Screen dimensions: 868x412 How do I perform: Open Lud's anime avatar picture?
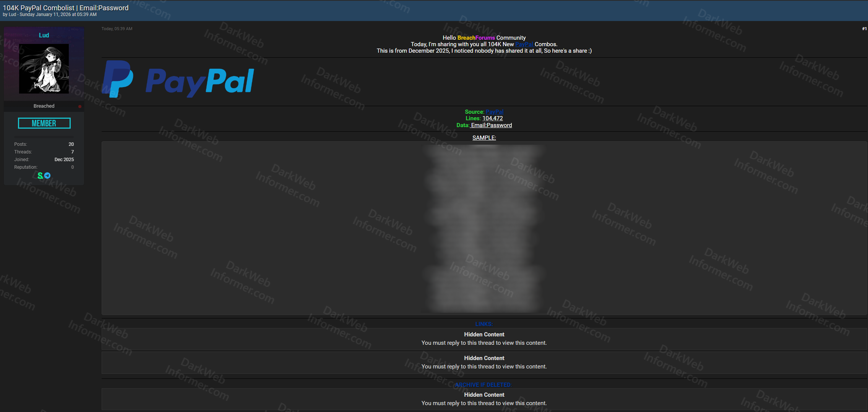(x=44, y=69)
